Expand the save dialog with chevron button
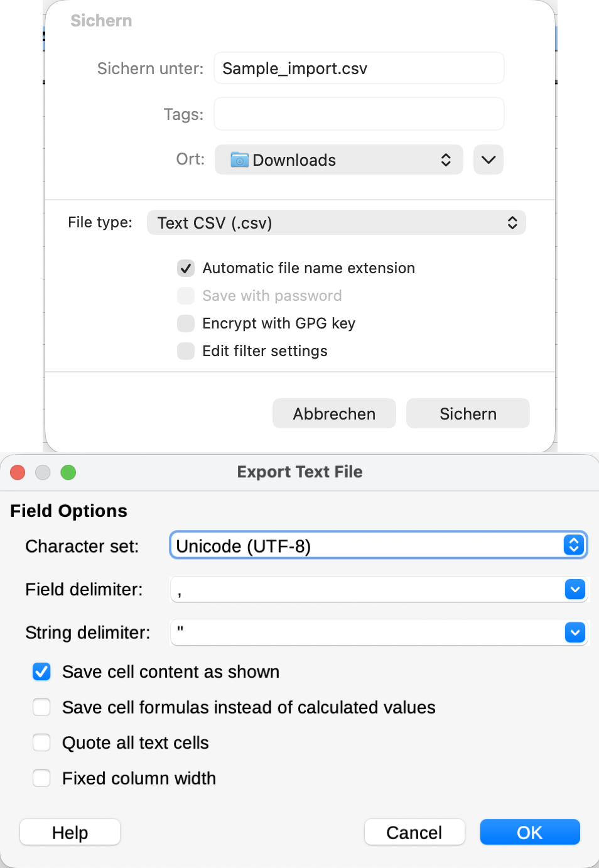599x868 pixels. click(488, 160)
